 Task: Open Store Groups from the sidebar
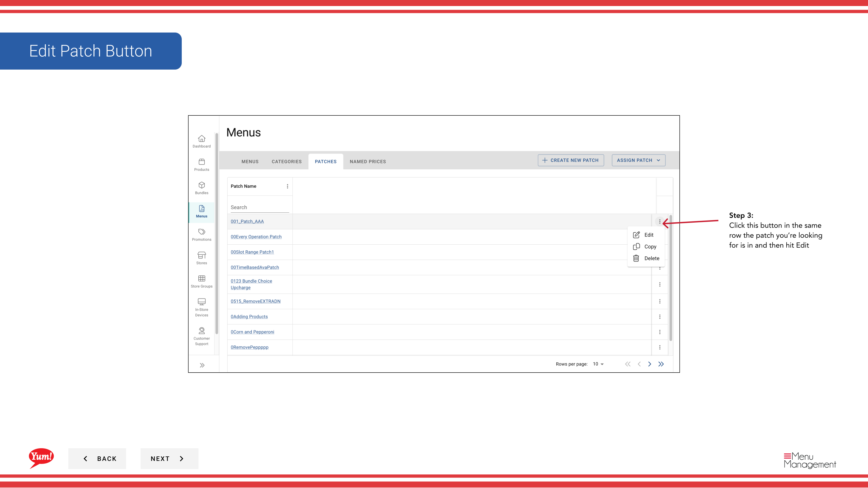(x=202, y=282)
